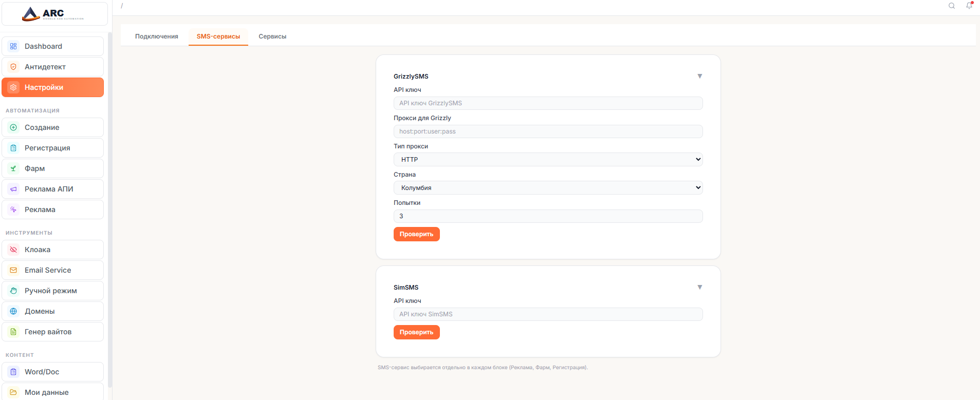
Task: Switch to the Сервисы tab
Action: click(272, 36)
